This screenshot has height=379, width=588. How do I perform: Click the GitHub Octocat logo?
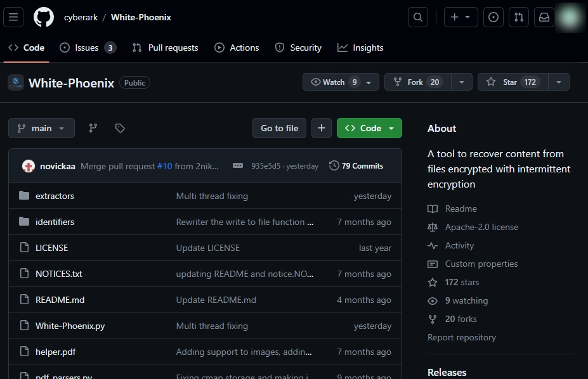coord(44,17)
